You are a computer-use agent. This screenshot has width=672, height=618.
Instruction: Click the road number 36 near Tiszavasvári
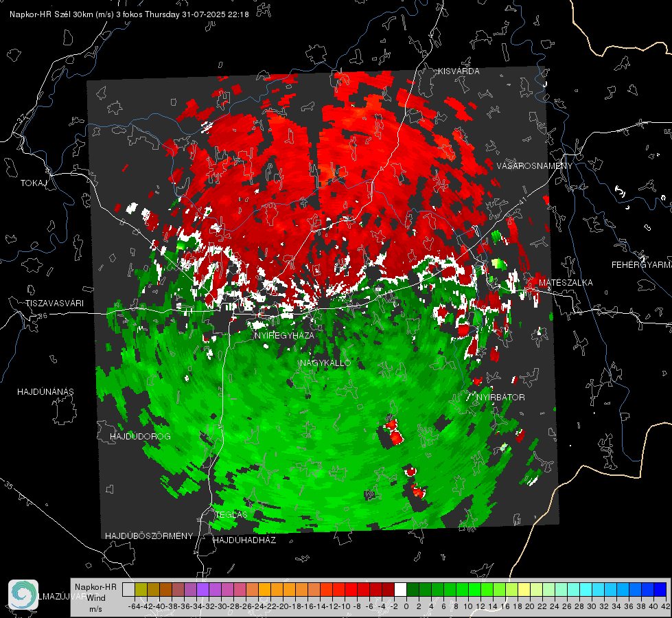point(43,316)
